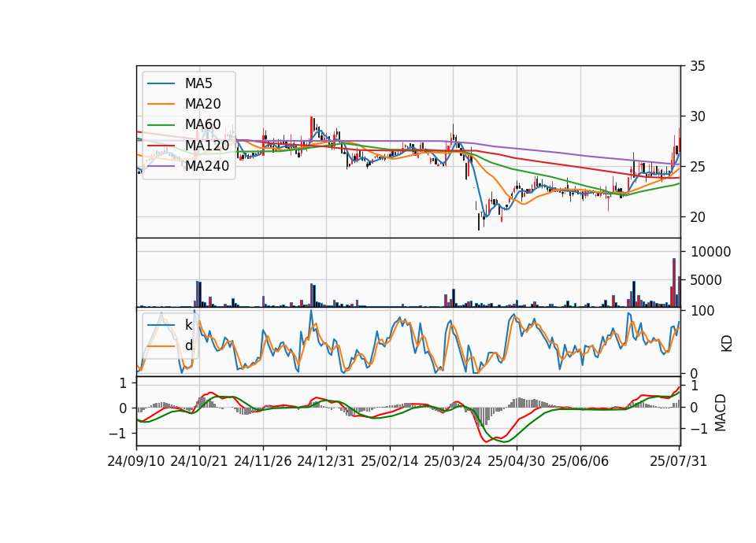Click the volume axis value 10000
Viewport: 756px width, 543px height.
[x=710, y=252]
